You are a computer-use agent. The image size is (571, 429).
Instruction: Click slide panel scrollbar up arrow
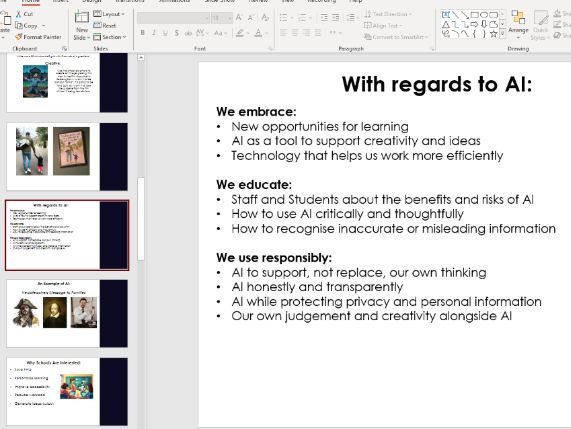pos(141,58)
